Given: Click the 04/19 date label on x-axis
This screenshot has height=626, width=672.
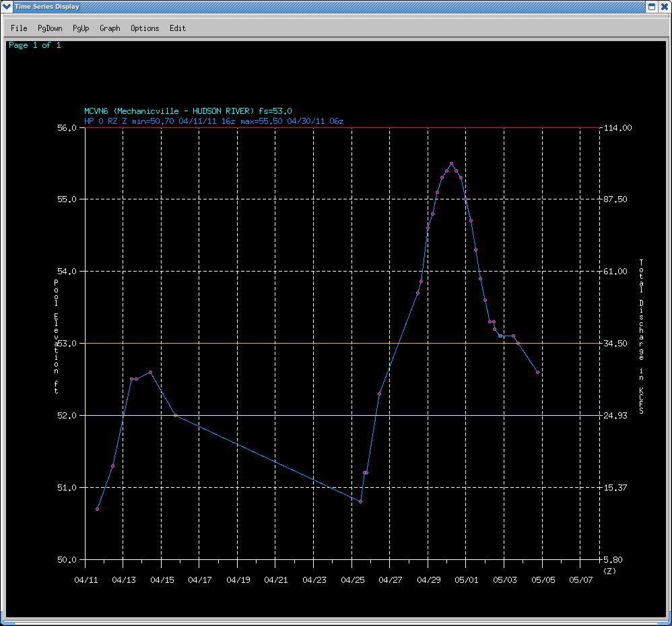Looking at the screenshot, I should [x=238, y=580].
